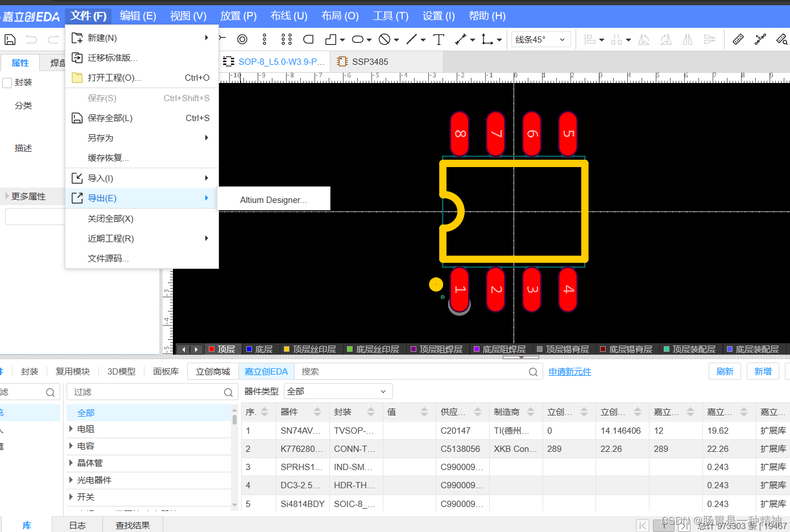Screen dimensions: 790x532
Task: Expand the 开关 category
Action: (71, 497)
